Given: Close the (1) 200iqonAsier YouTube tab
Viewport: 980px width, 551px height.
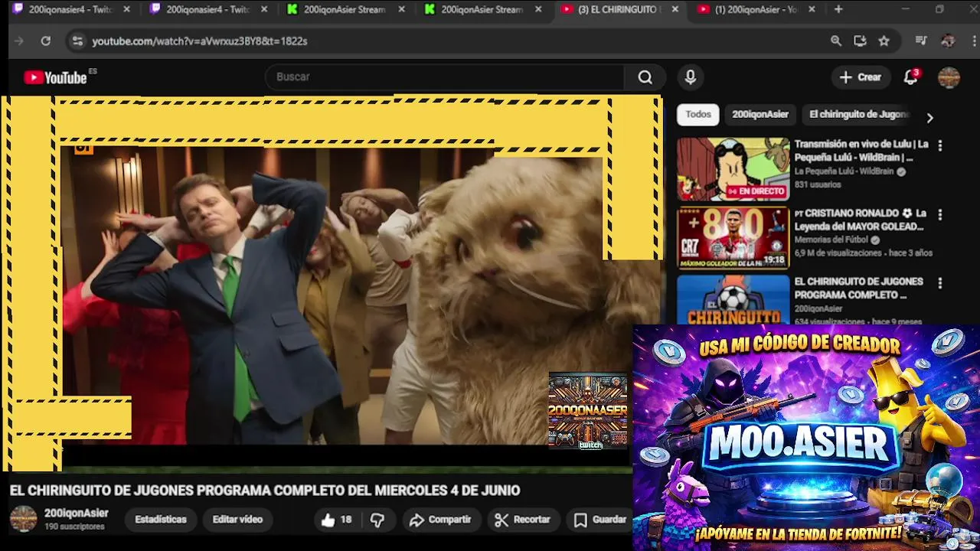Looking at the screenshot, I should (812, 9).
